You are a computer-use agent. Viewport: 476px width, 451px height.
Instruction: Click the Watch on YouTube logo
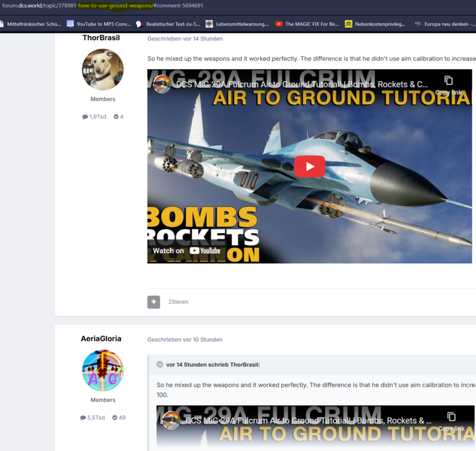click(x=205, y=251)
